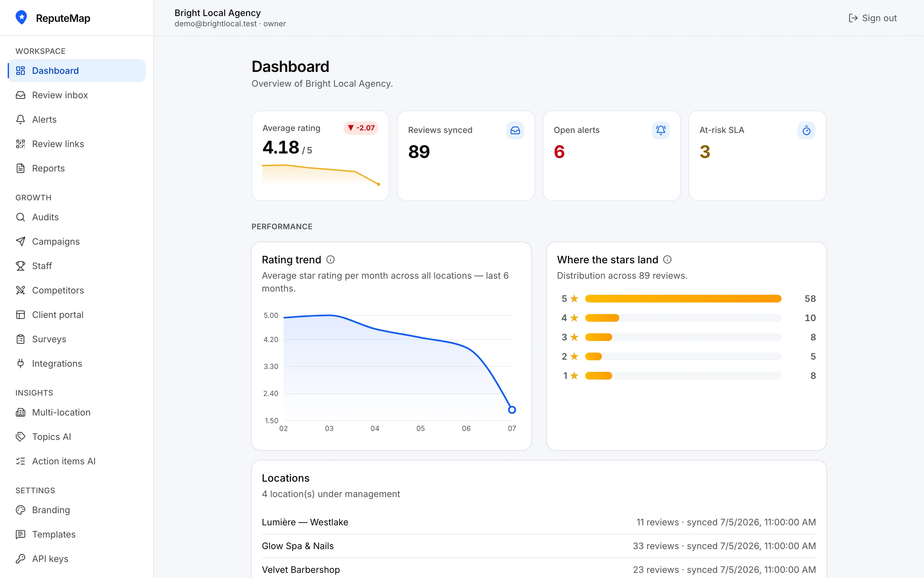Click the Reviews synced inbox icon
Screen dimensions: 924x578
(x=515, y=130)
